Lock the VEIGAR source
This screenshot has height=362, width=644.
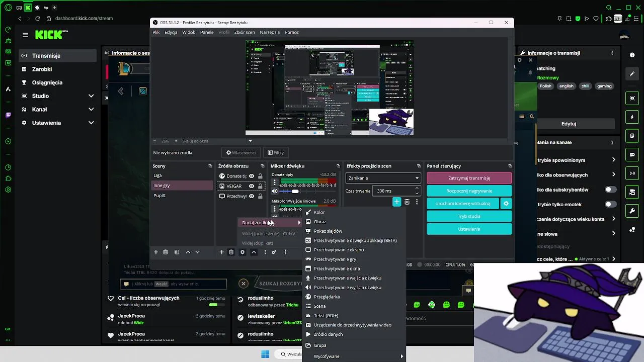(x=260, y=186)
